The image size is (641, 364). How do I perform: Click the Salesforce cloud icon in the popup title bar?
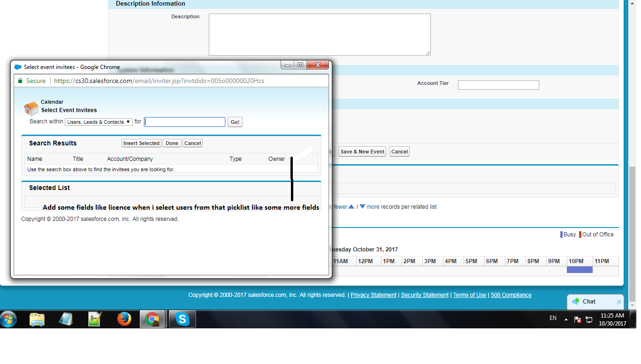pos(18,67)
